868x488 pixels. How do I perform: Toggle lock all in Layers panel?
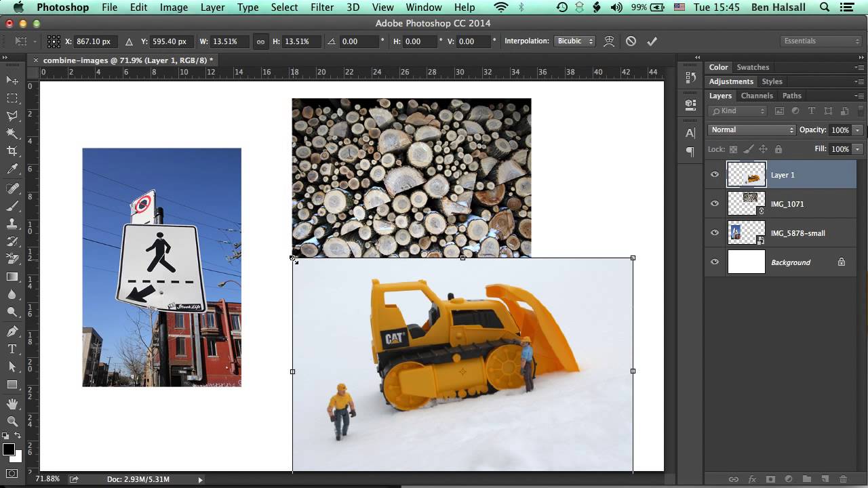coord(778,149)
